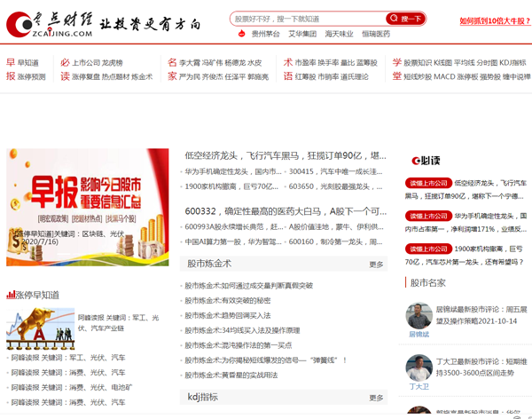532x419 pixels.
Task: Open MACD in the 学堂 nav
Action: [444, 77]
